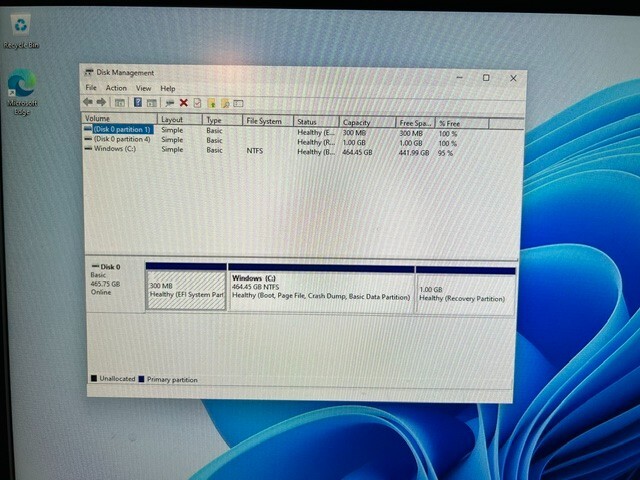Image resolution: width=640 pixels, height=480 pixels.
Task: Open the Help menu
Action: (x=167, y=89)
